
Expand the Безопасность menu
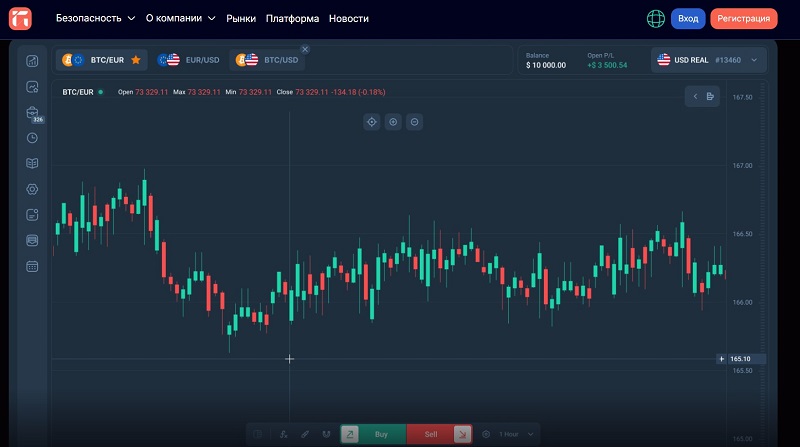95,18
